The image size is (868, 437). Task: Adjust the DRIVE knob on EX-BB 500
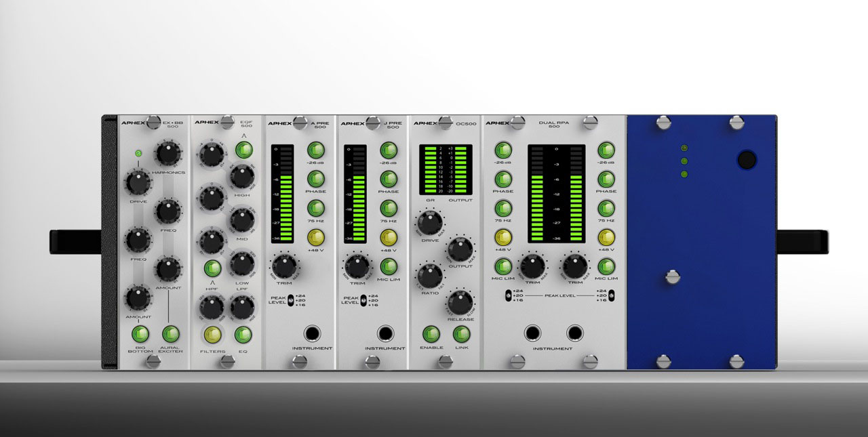[x=137, y=183]
